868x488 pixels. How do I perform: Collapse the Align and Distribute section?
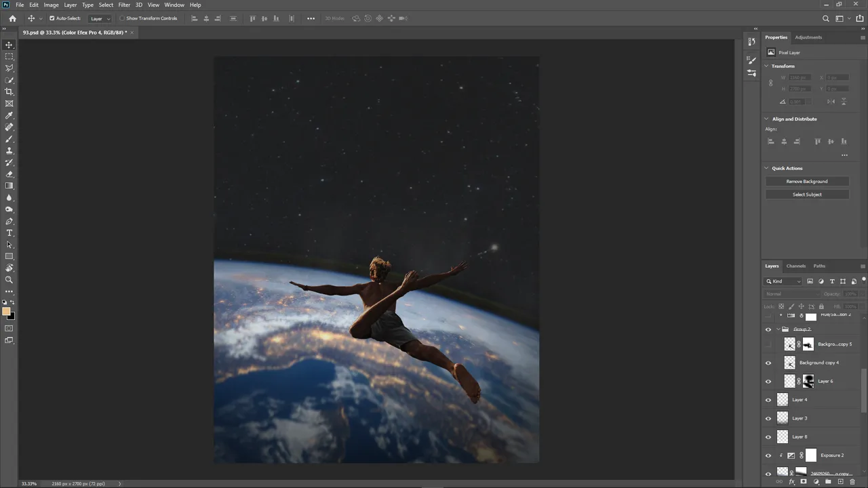(766, 119)
